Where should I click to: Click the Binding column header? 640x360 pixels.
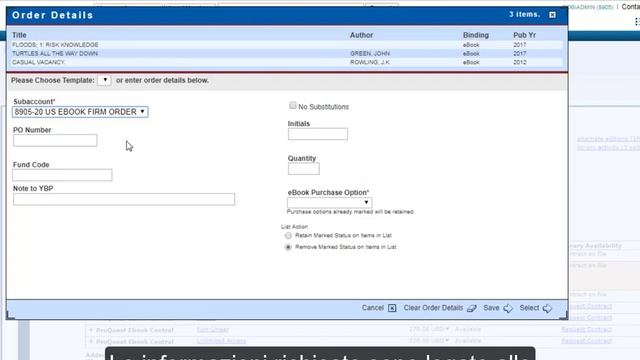(x=476, y=35)
